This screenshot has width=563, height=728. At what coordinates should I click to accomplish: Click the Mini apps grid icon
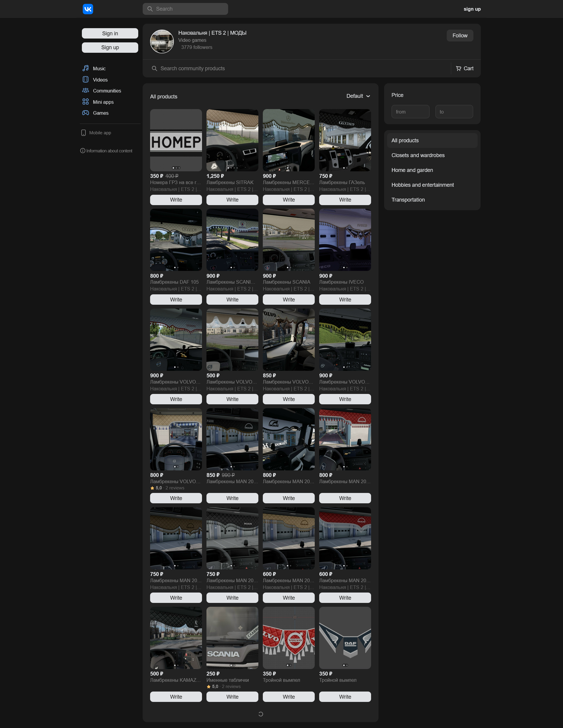pyautogui.click(x=86, y=102)
